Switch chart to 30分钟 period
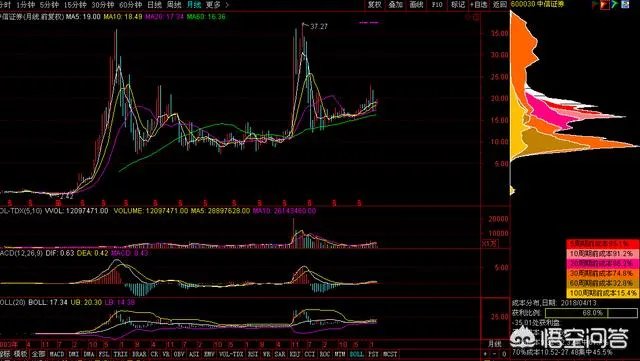640x361 pixels. pos(103,5)
